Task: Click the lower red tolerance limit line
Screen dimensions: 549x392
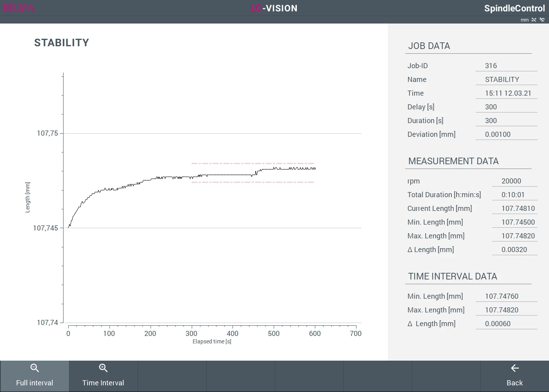Action: pyautogui.click(x=253, y=182)
